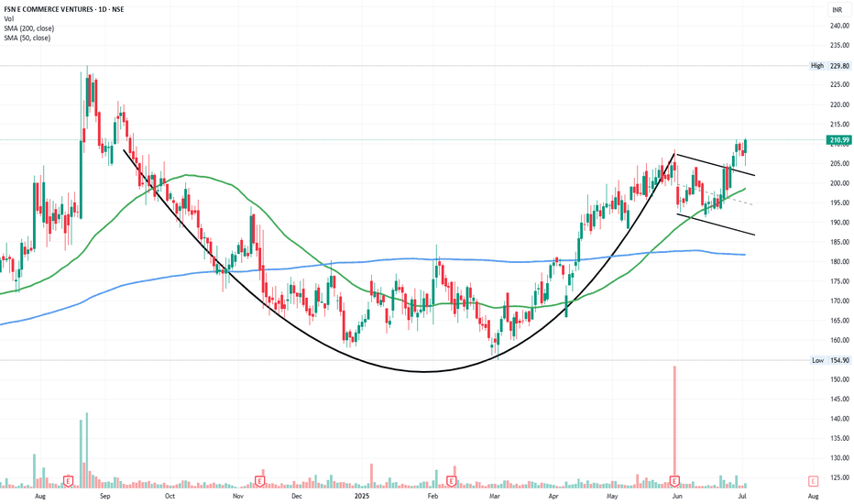Click the 125.00 price axis label
Image resolution: width=854 pixels, height=504 pixels.
coord(839,477)
